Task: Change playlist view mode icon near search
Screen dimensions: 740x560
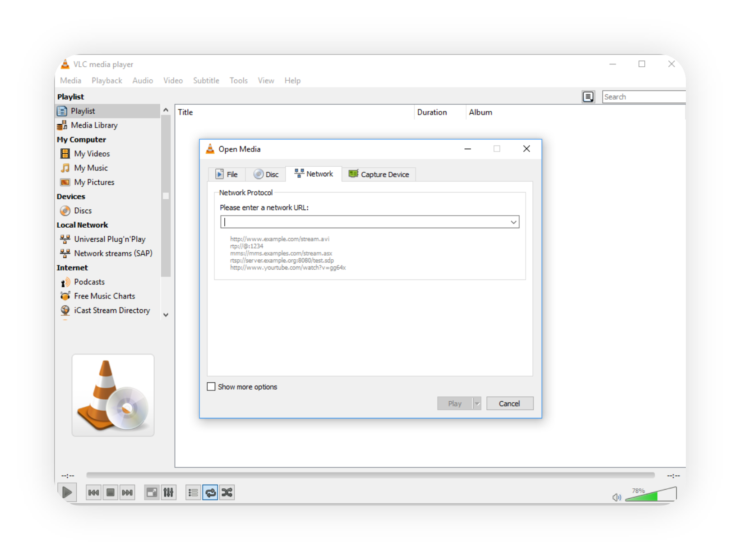Action: pyautogui.click(x=588, y=96)
